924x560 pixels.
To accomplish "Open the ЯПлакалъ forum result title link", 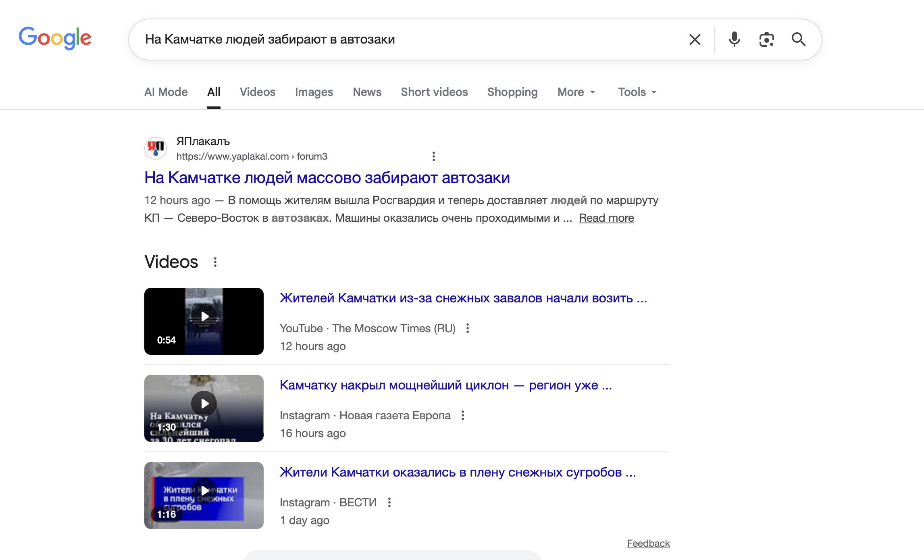I will point(327,177).
